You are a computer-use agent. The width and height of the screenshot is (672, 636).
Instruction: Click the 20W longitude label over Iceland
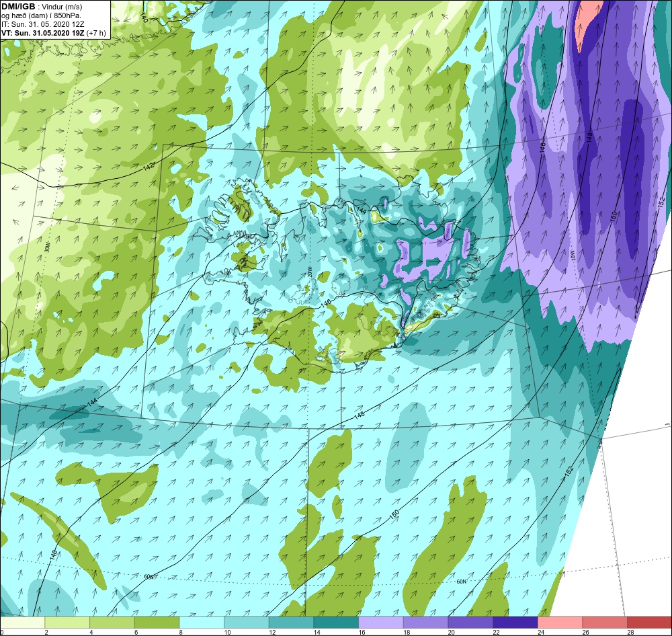[x=309, y=271]
